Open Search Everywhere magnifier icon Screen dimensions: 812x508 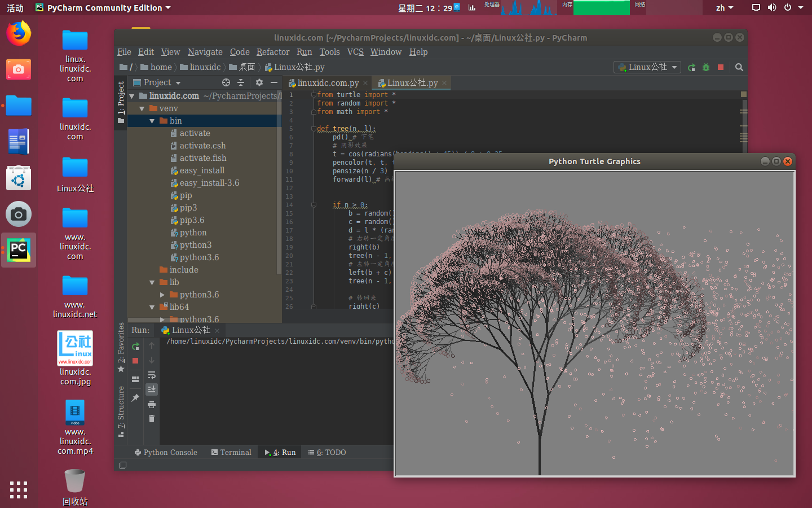tap(739, 67)
